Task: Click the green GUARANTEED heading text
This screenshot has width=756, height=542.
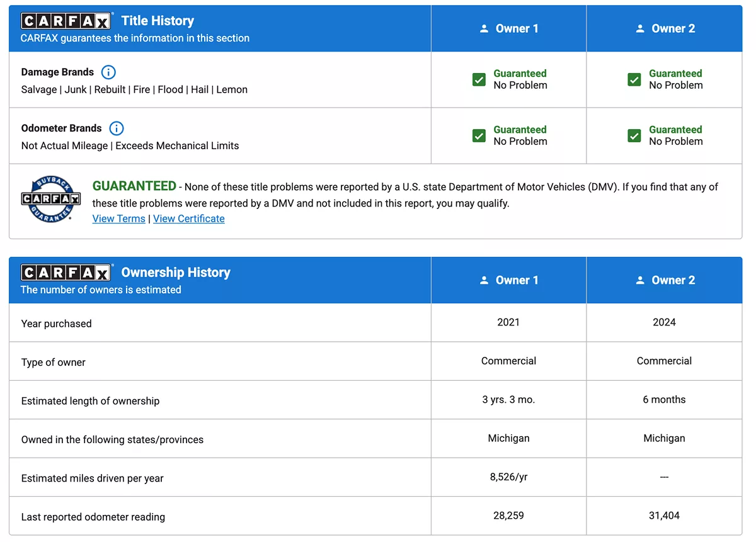Action: coord(134,186)
